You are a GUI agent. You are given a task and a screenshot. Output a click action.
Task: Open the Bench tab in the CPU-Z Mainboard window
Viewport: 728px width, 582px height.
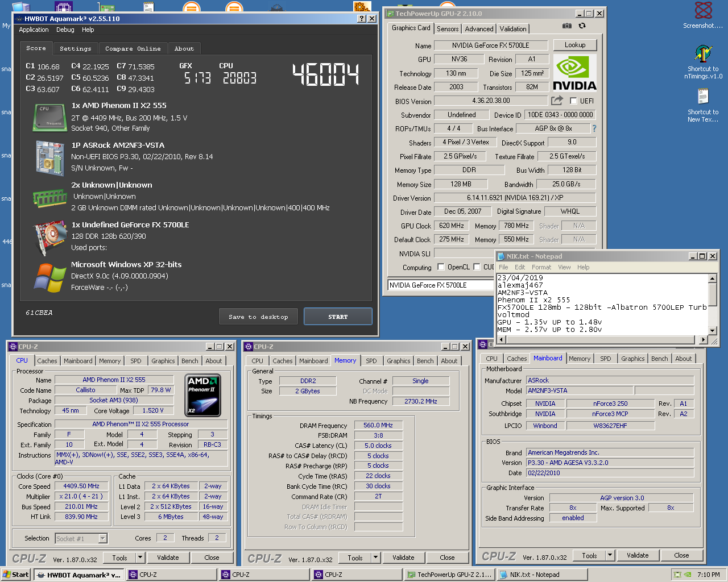pyautogui.click(x=660, y=359)
